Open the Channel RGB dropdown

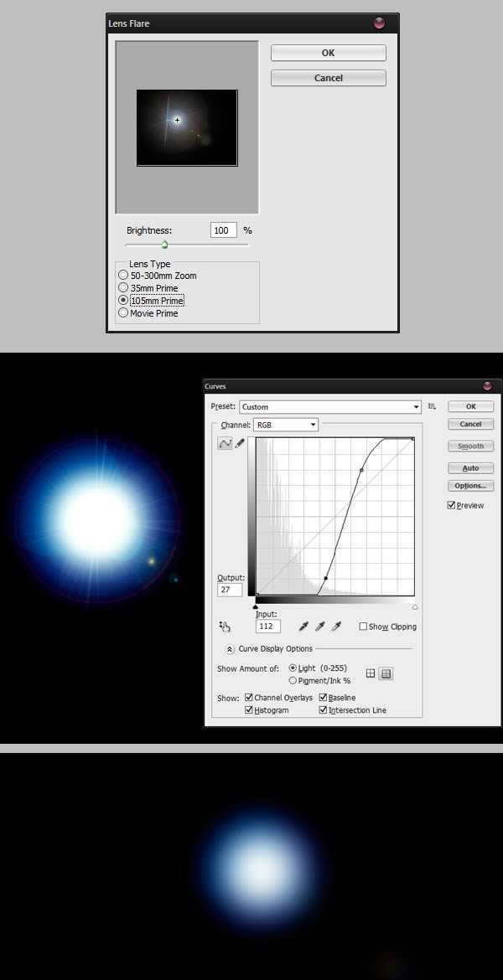click(x=285, y=425)
